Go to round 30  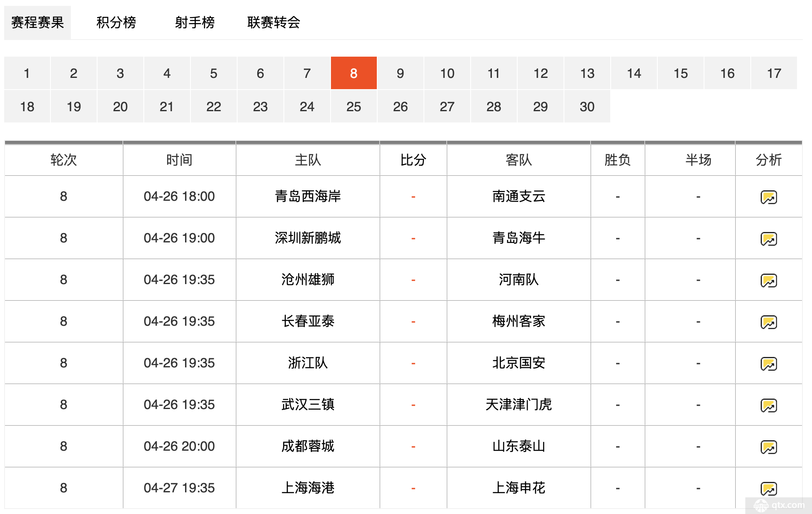(x=587, y=107)
